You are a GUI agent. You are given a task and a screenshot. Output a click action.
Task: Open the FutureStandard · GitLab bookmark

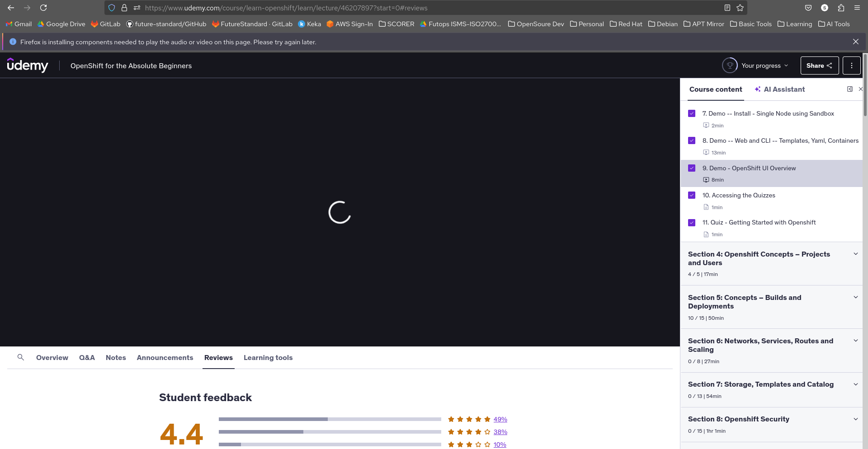pos(252,24)
